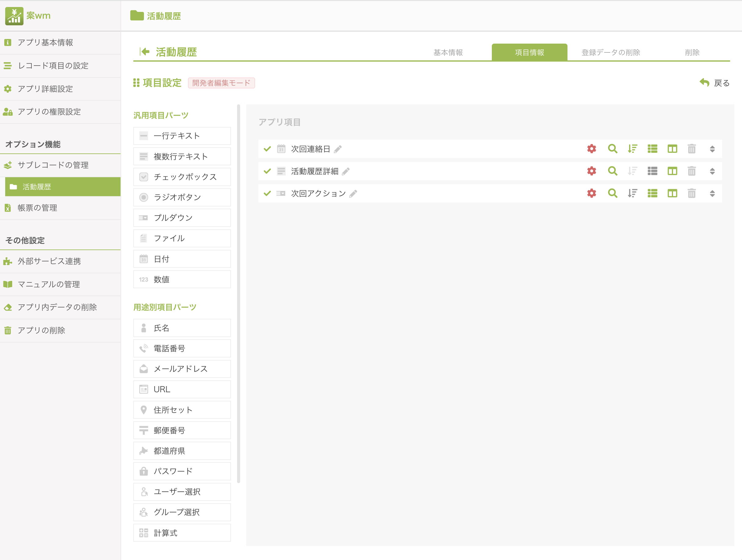Toggle column layout icon for 活動履歴詳細
742x560 pixels.
point(672,171)
